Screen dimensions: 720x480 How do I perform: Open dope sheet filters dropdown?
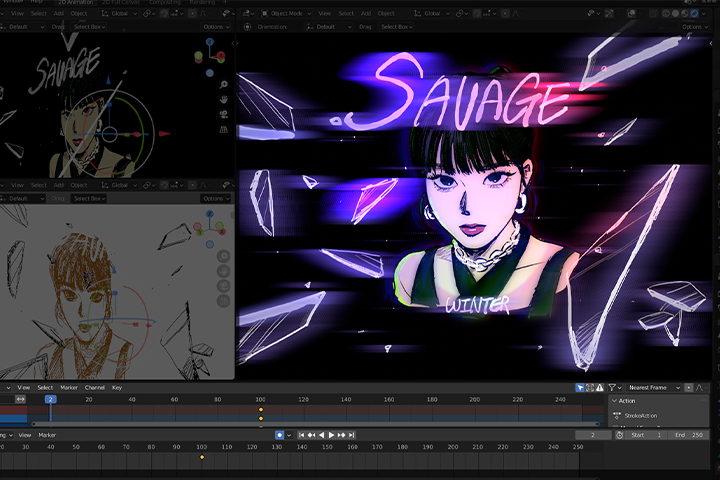click(615, 388)
